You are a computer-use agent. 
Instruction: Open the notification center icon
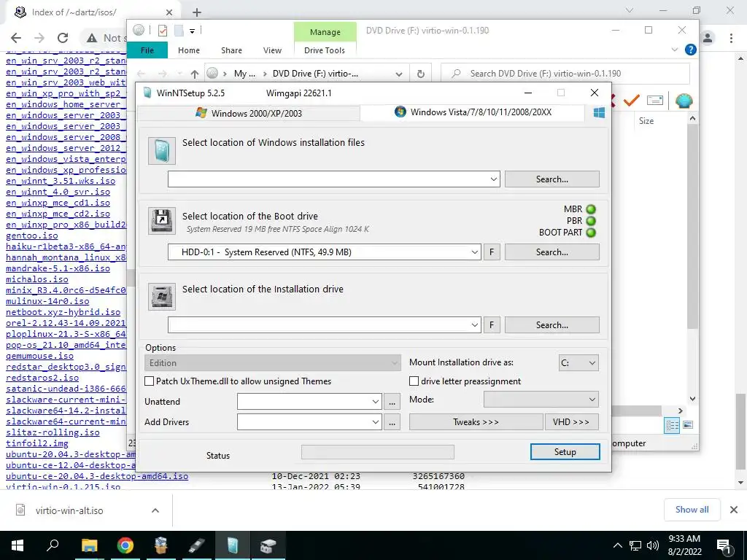724,545
